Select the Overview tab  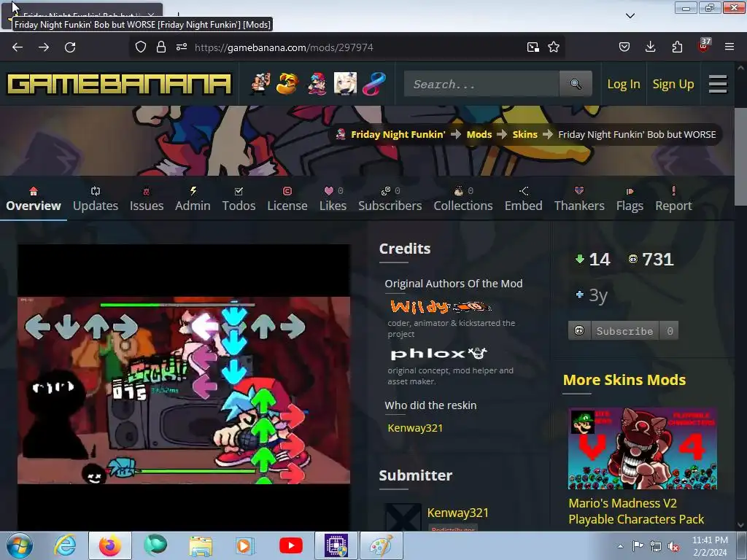tap(34, 200)
